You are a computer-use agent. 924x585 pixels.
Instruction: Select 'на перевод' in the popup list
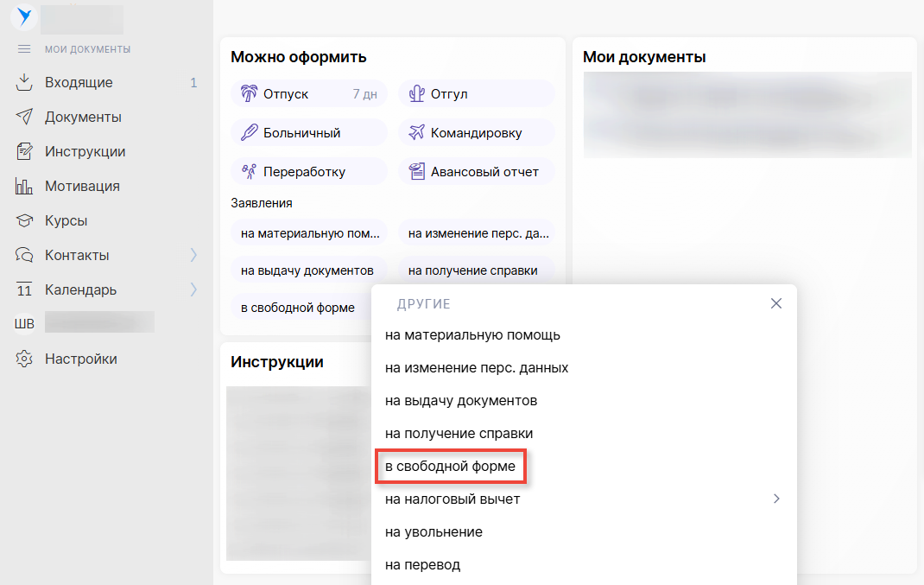[422, 565]
